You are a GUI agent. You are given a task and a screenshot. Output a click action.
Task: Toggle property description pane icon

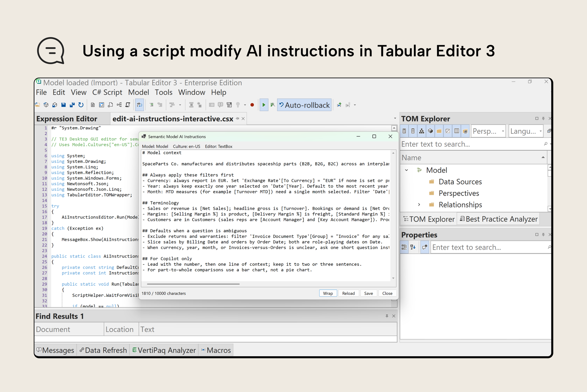pos(425,247)
